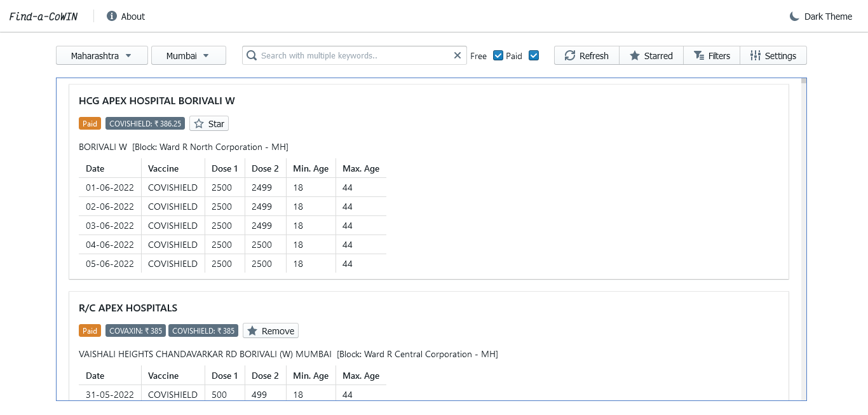The height and width of the screenshot is (415, 868).
Task: Open Settings using the sliders icon
Action: point(756,55)
